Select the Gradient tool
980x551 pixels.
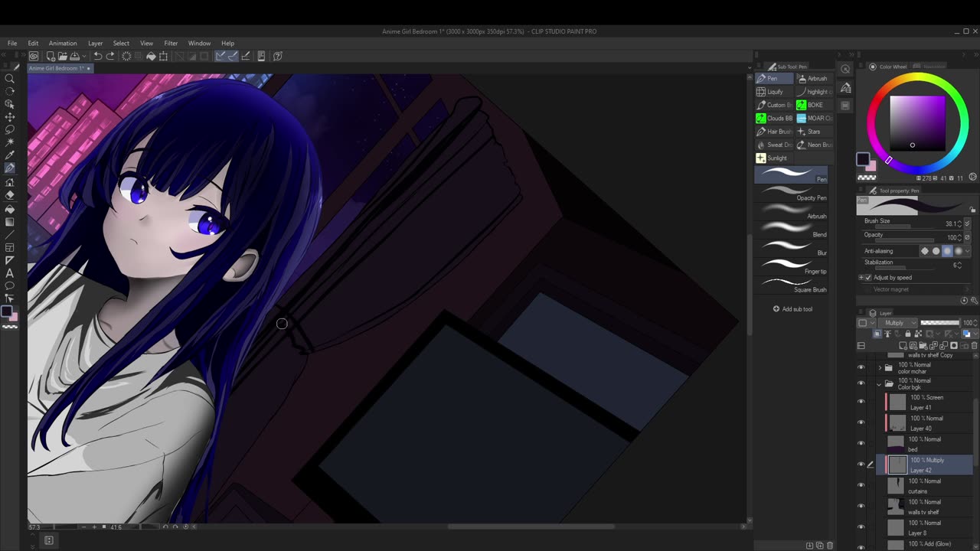[10, 221]
